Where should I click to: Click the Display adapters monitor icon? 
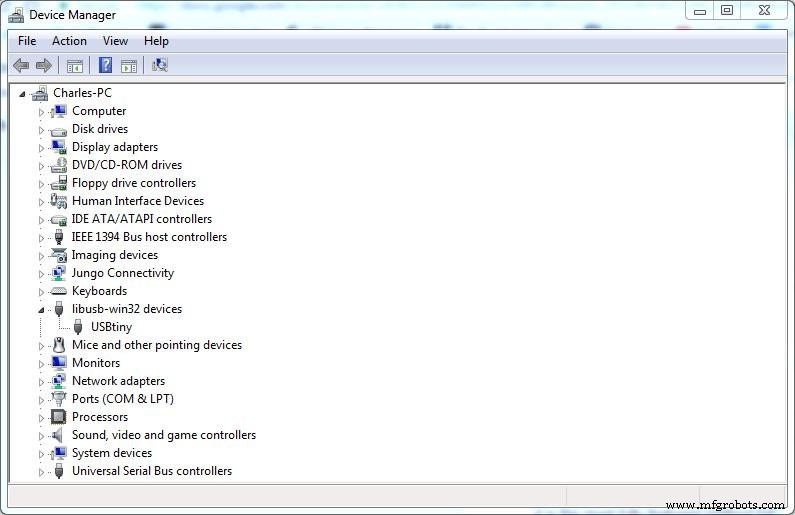pos(59,147)
